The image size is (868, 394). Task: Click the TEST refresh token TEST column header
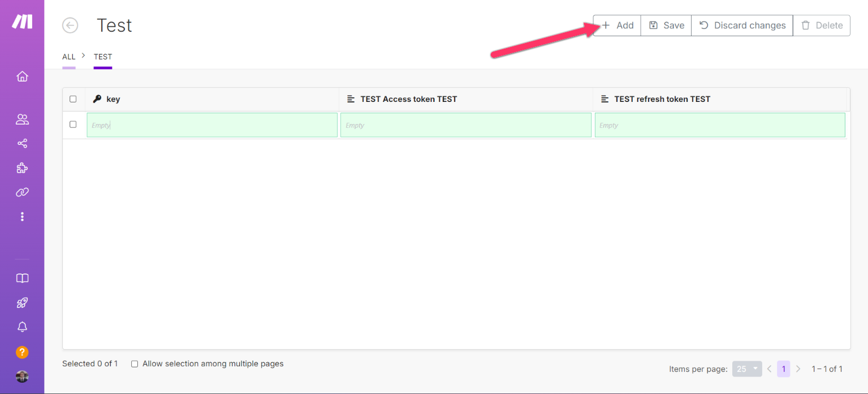[x=662, y=99]
